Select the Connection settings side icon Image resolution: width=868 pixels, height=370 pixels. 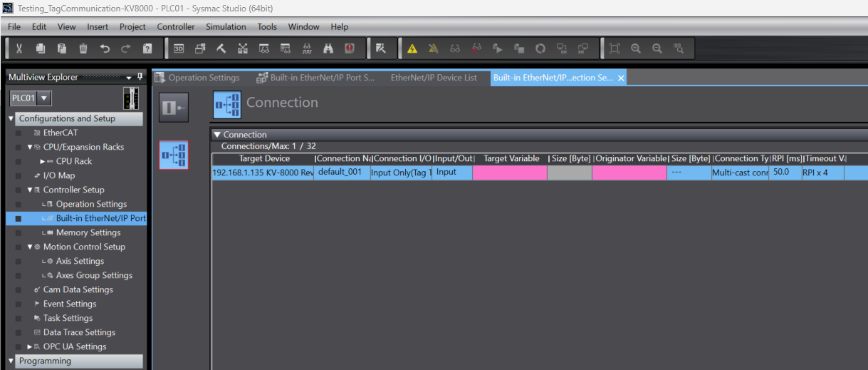[x=174, y=155]
